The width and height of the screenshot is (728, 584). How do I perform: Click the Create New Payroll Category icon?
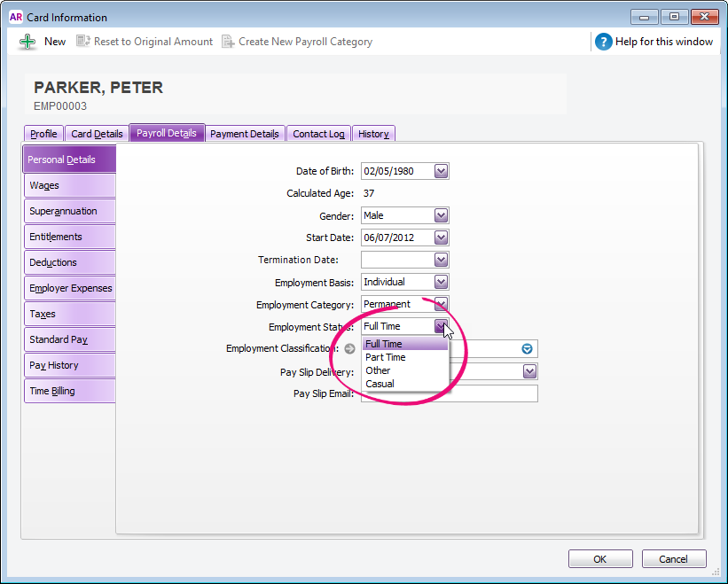[x=228, y=42]
